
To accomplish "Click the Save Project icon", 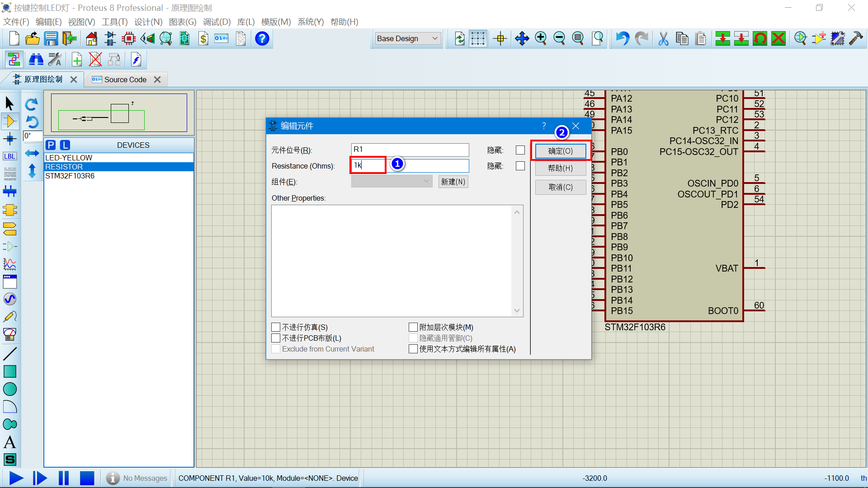I will (51, 39).
